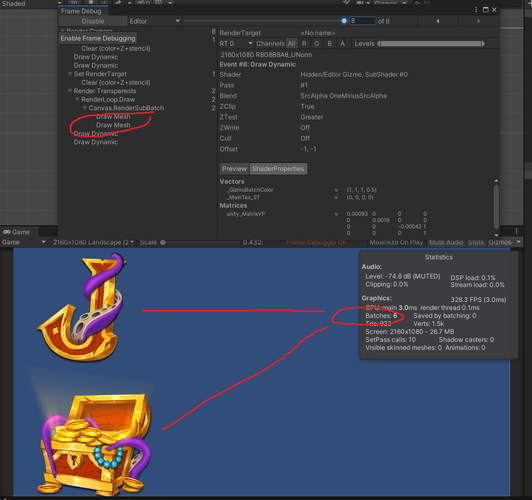532x500 pixels.
Task: Toggle Stats overlay in Game view
Action: [x=476, y=242]
